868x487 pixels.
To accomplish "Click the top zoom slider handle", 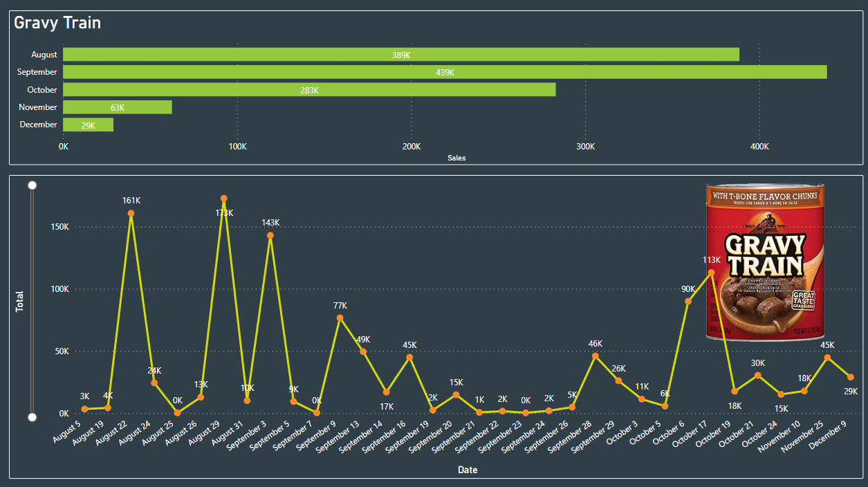I will pos(32,185).
